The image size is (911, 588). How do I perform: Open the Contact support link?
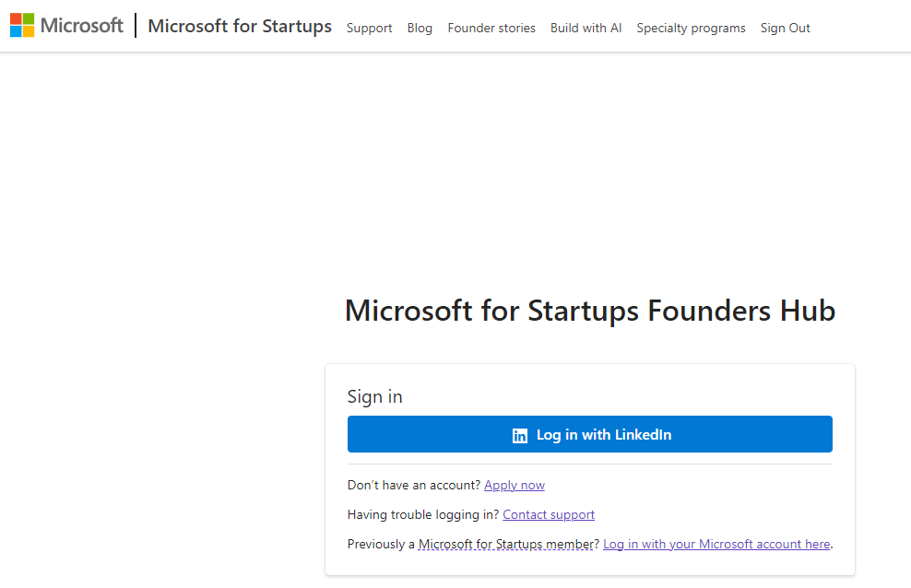[x=549, y=515]
